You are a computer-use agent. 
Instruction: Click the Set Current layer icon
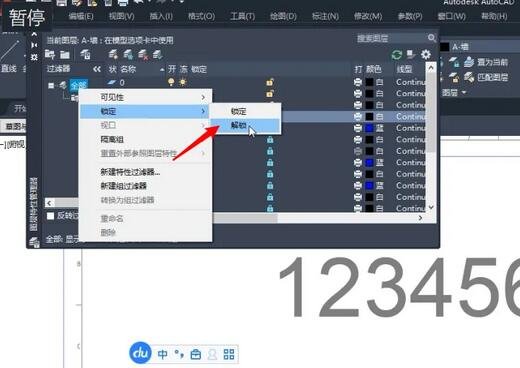tap(157, 54)
